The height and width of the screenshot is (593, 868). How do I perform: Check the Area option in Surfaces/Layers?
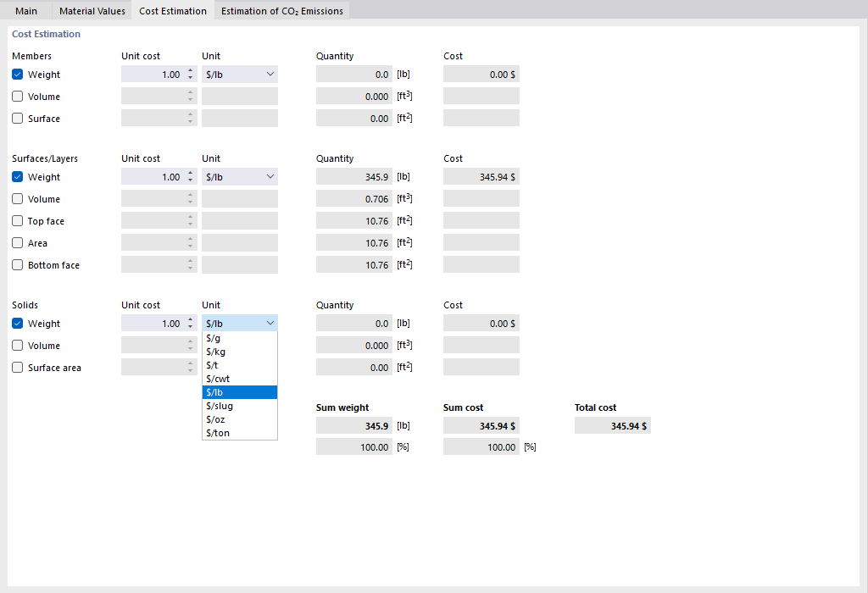[17, 242]
